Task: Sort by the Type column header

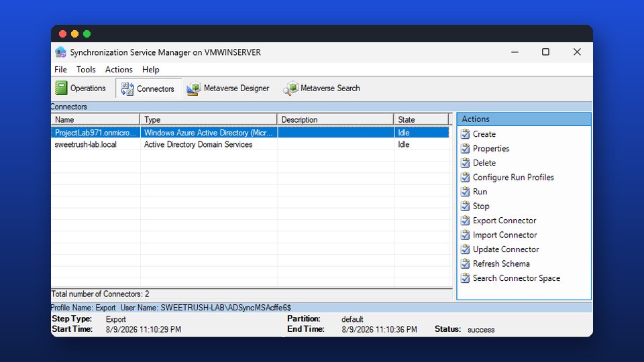Action: [208, 119]
